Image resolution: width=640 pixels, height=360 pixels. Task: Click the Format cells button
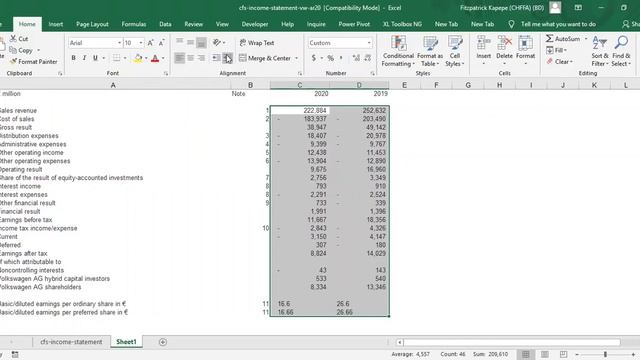tap(525, 51)
